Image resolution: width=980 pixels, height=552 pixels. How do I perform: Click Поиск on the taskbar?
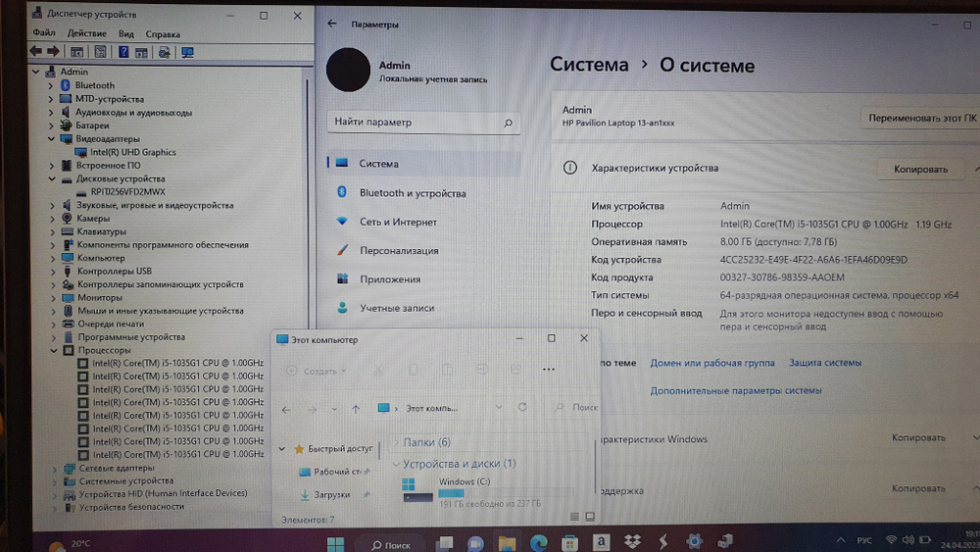[x=391, y=545]
